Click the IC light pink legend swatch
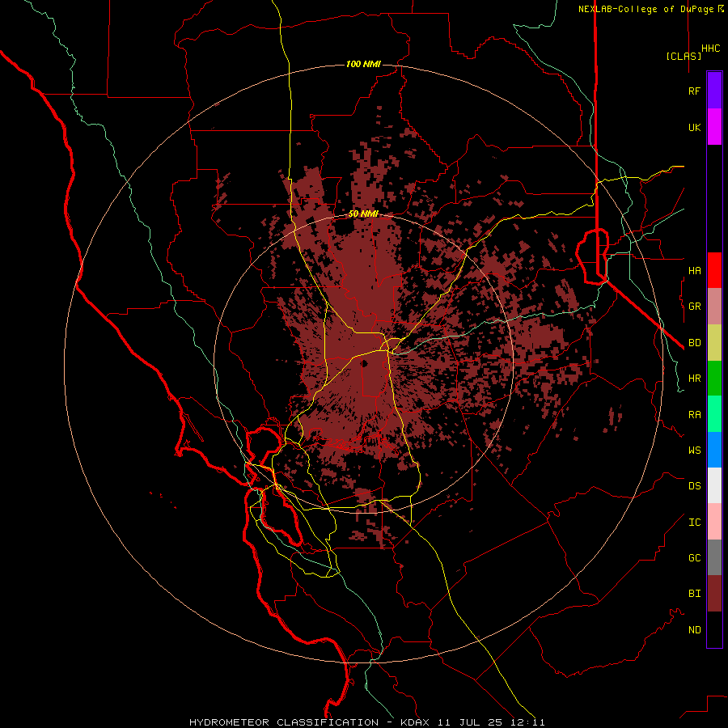 tap(714, 522)
